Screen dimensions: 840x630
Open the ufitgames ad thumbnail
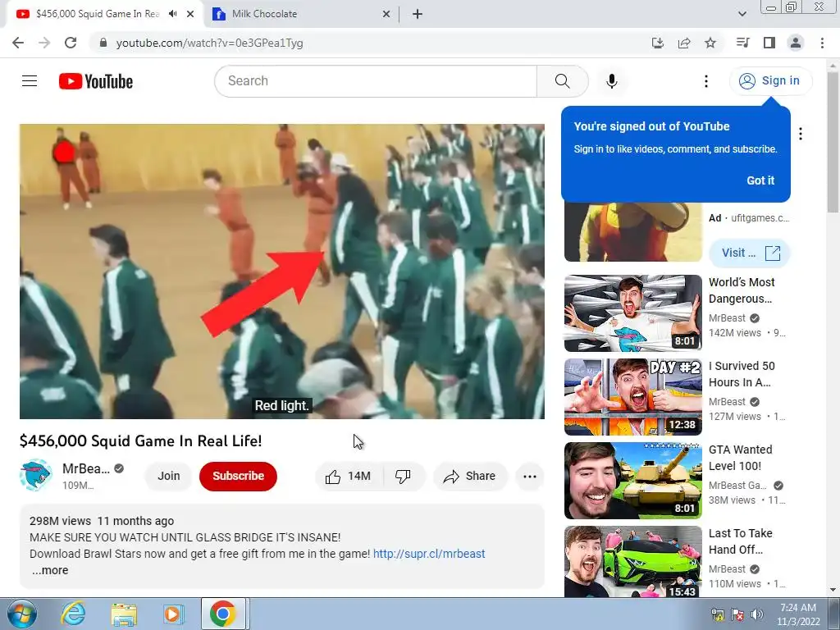click(x=632, y=232)
